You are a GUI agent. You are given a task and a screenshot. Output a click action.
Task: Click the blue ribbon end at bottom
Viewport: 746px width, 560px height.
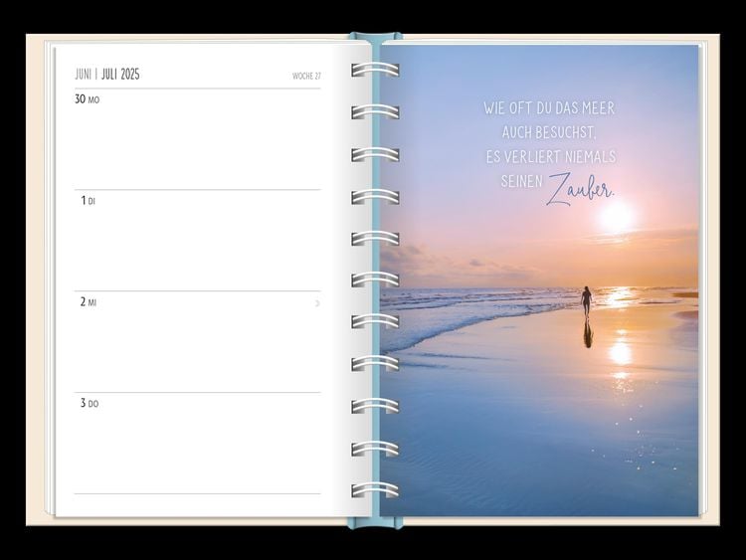click(x=375, y=522)
